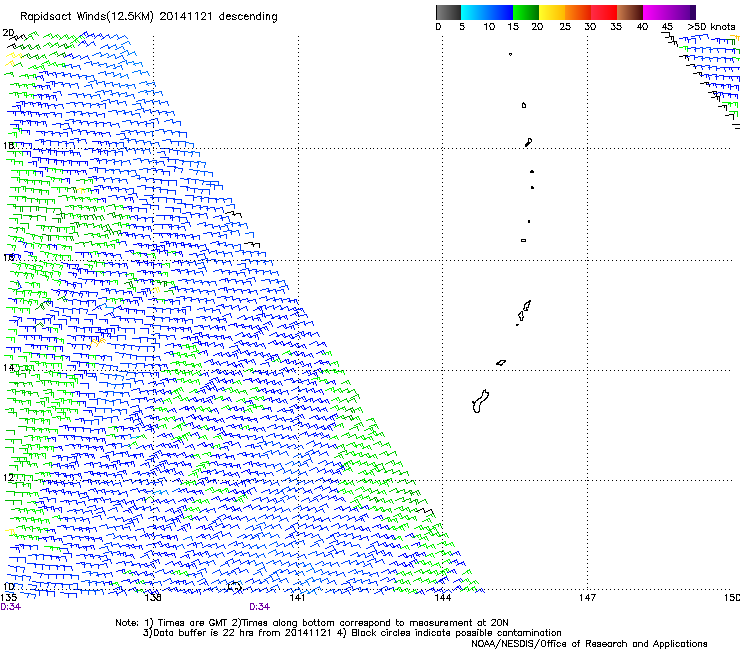The height and width of the screenshot is (650, 740).
Task: Click the blue 10-15 knots legend color
Action: [x=500, y=12]
